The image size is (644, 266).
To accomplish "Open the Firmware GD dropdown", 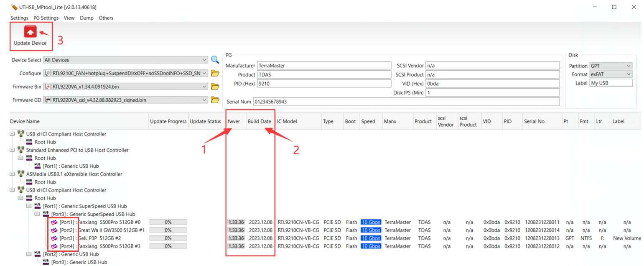I will tap(204, 100).
